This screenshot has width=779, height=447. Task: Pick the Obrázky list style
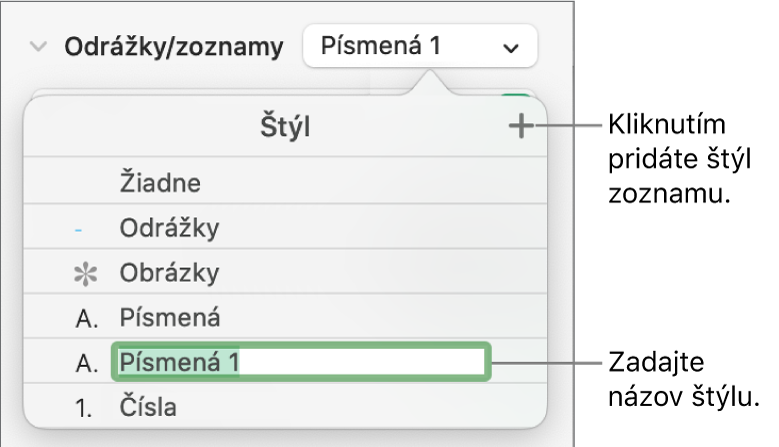tap(168, 273)
